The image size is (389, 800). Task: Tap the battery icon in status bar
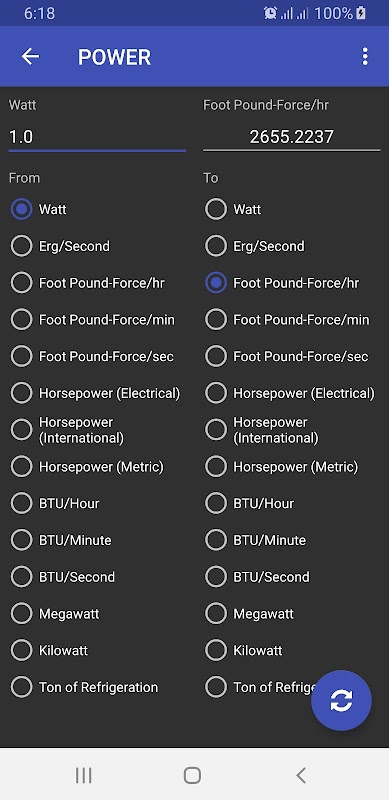(360, 13)
